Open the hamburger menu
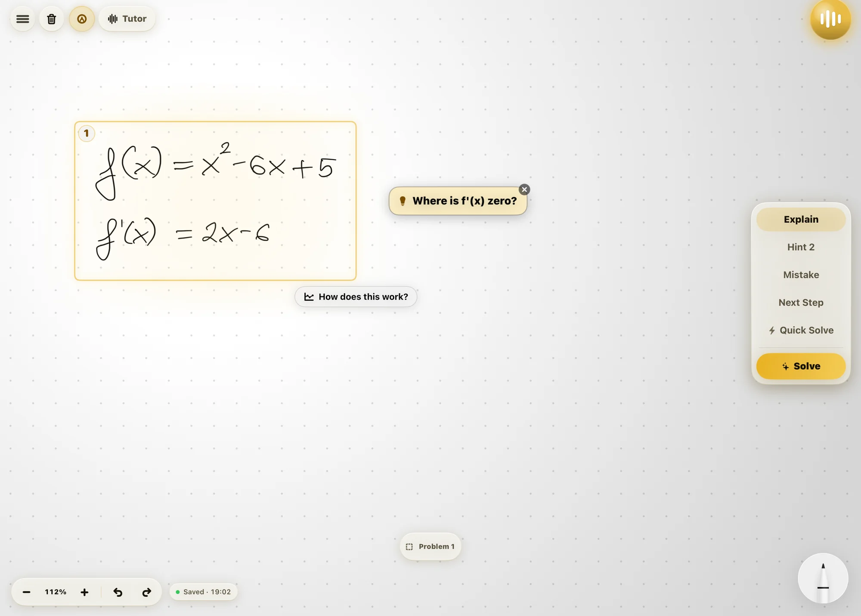This screenshot has width=861, height=616. tap(23, 19)
